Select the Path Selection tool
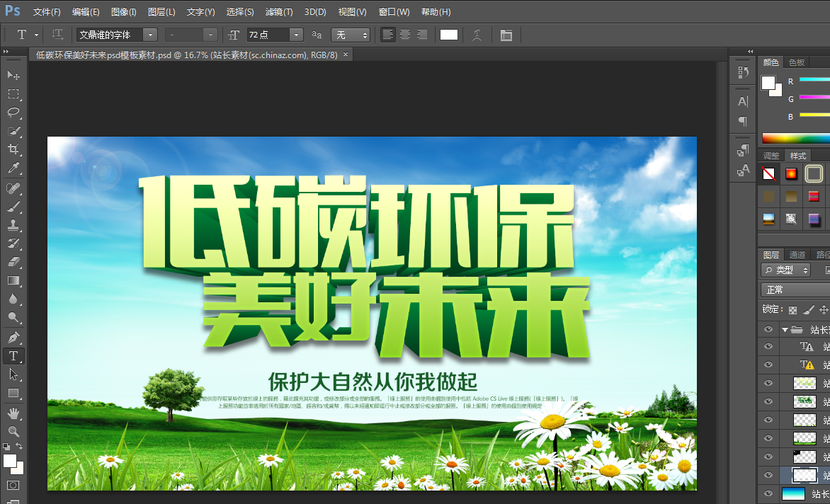This screenshot has width=830, height=504. point(13,374)
